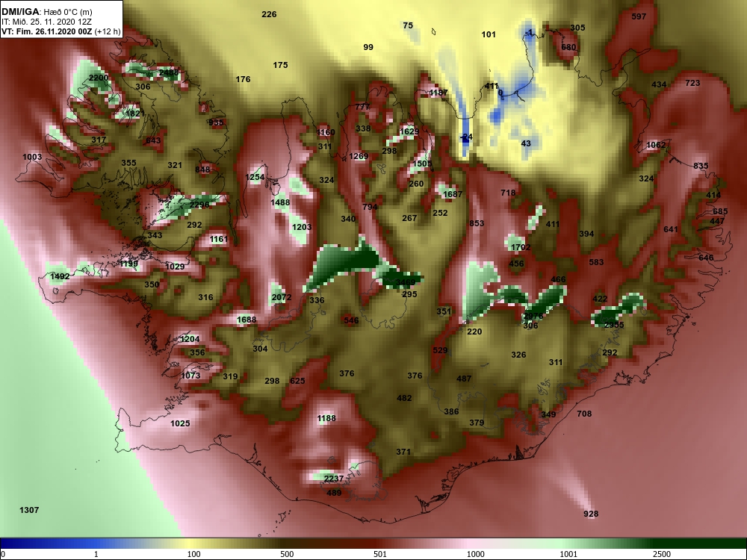Click the 220 map value
The image size is (747, 560).
[x=474, y=332]
